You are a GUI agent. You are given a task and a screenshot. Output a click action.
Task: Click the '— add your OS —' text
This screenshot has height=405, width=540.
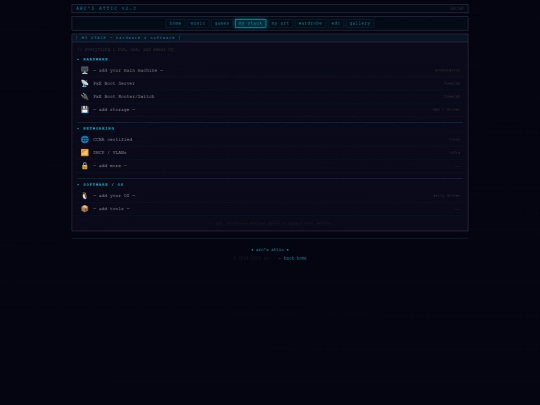114,196
